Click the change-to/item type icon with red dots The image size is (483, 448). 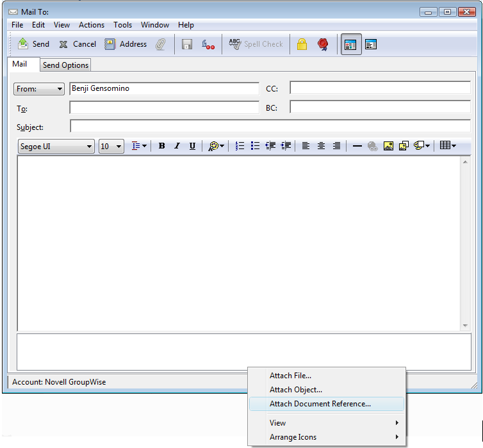[x=208, y=45]
